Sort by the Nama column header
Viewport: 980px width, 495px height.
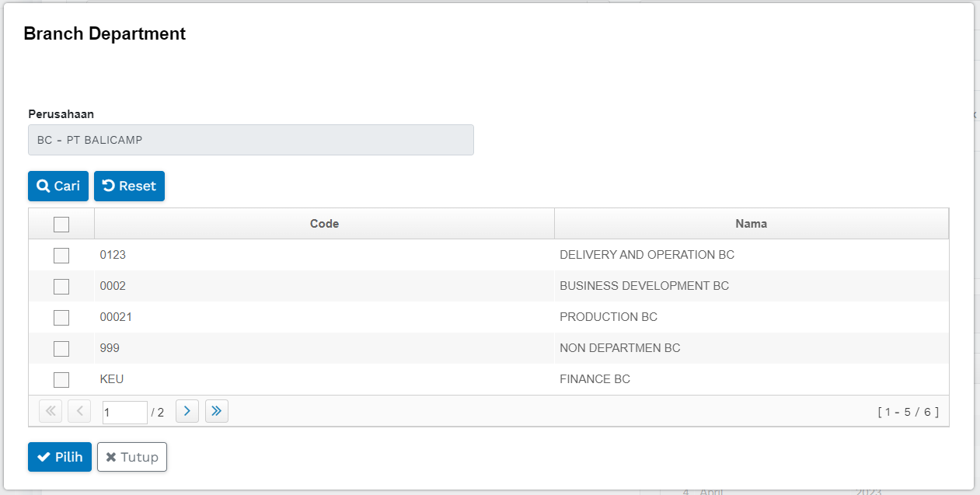point(751,224)
